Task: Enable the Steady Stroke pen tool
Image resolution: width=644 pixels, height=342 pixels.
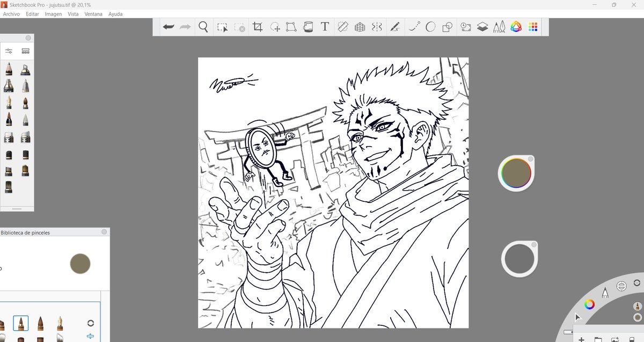Action: coord(395,27)
